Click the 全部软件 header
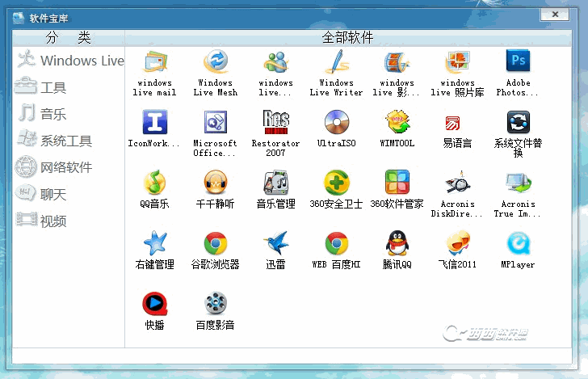 [347, 37]
